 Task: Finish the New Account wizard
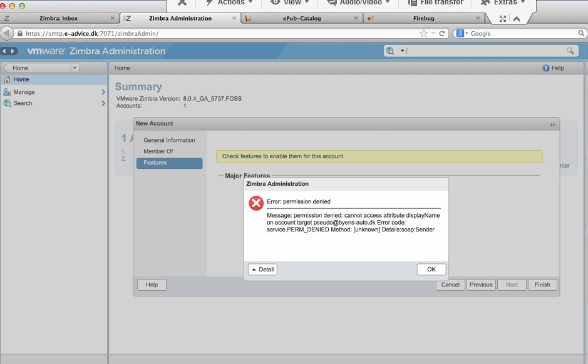point(542,285)
